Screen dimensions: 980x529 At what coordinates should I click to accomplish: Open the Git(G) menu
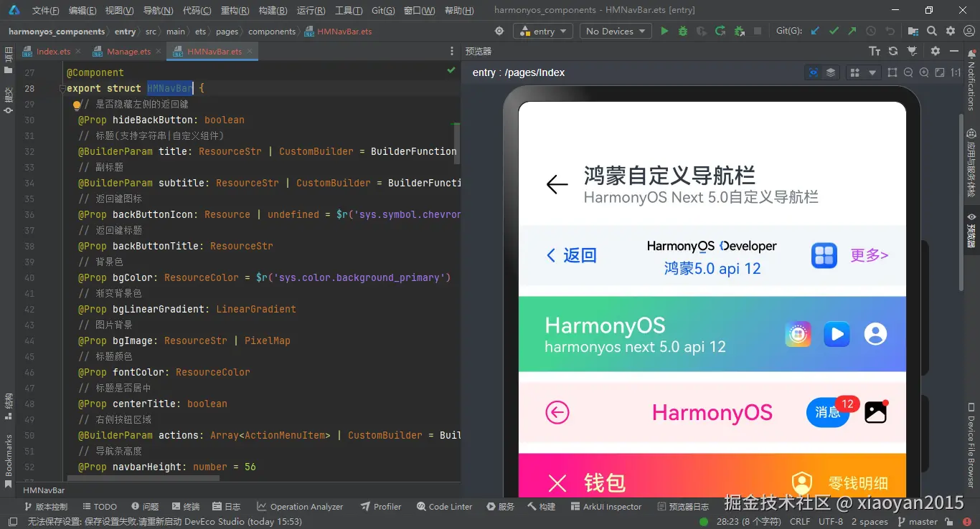pyautogui.click(x=383, y=11)
